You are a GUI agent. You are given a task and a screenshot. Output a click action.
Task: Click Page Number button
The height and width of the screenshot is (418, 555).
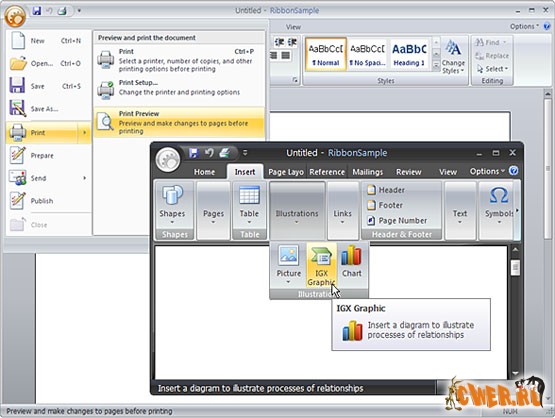[x=397, y=221]
